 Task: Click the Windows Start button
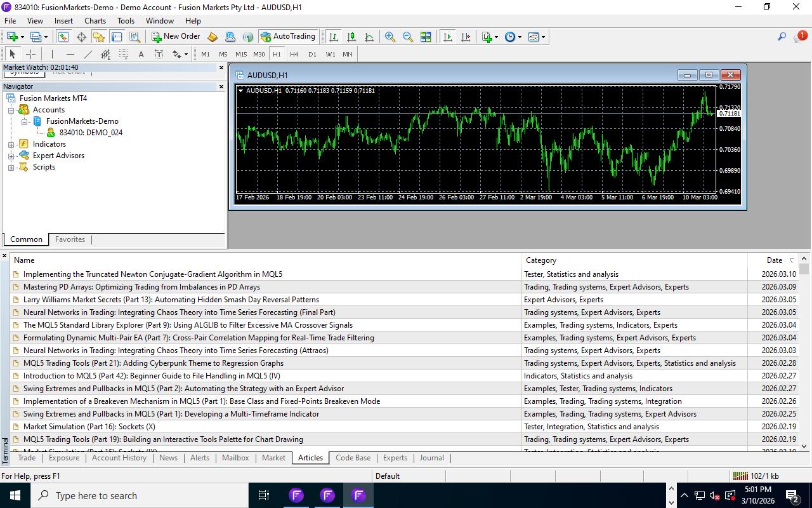click(x=15, y=495)
